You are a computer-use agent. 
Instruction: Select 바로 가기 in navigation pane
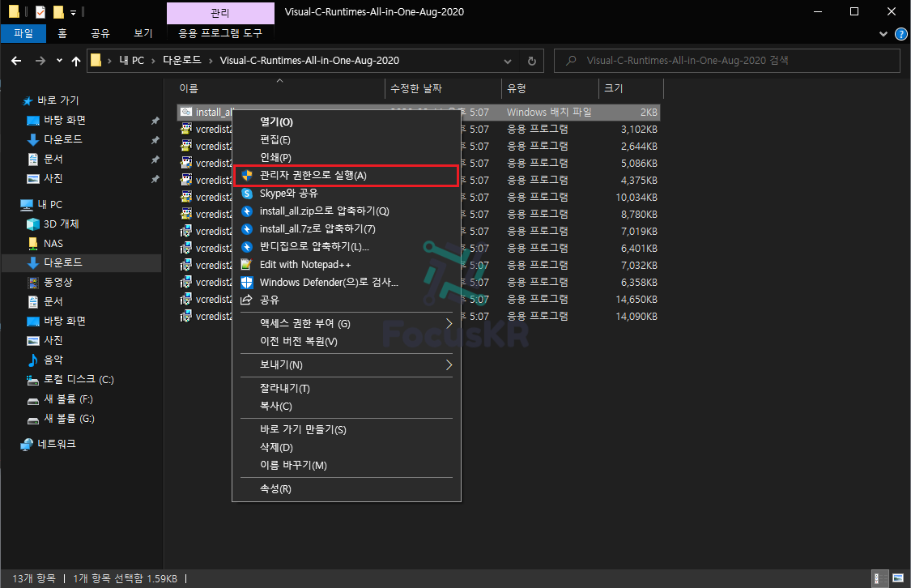[58, 100]
